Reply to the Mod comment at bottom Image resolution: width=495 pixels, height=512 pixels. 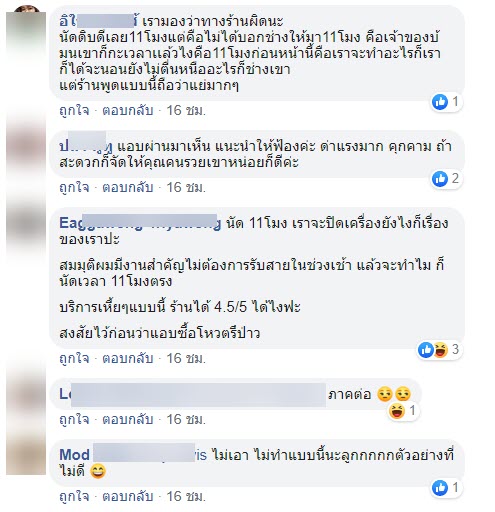point(128,496)
